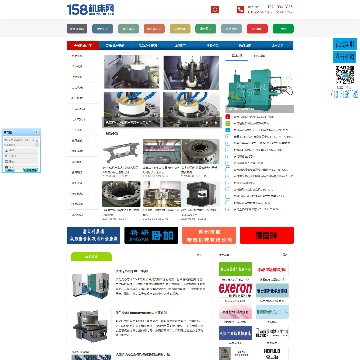Image resolution: width=360 pixels, height=360 pixels.
Task: Click the QR code on right sidebar
Action: coord(345,75)
